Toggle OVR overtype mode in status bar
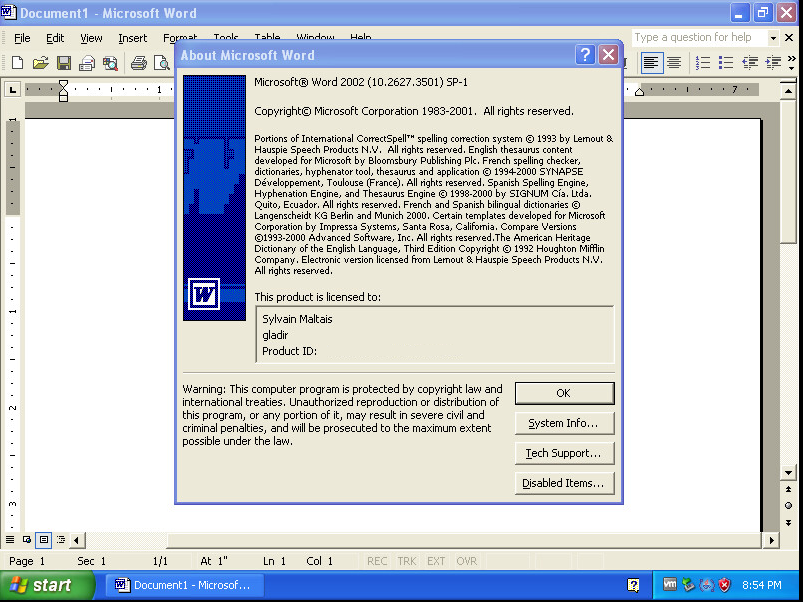The width and height of the screenshot is (803, 602). pyautogui.click(x=467, y=561)
